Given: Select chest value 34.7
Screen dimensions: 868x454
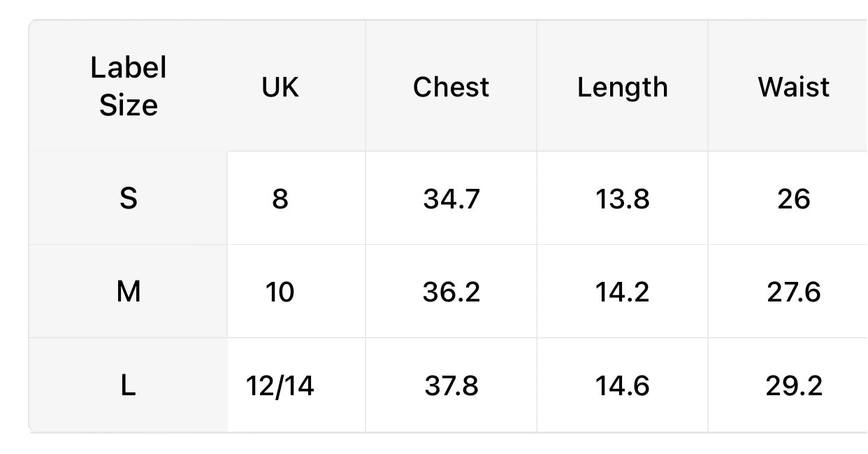Looking at the screenshot, I should pyautogui.click(x=451, y=199).
